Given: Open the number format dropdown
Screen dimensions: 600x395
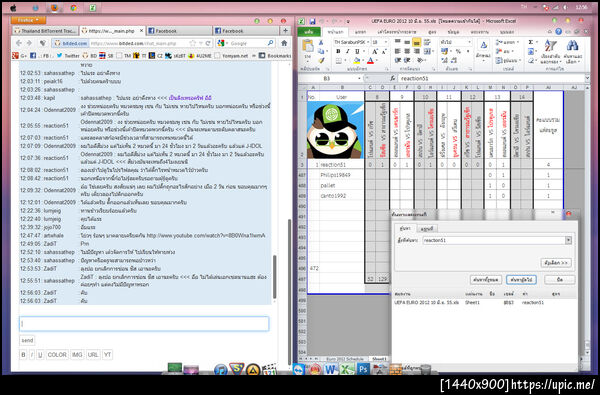Looking at the screenshot, I should [469, 42].
